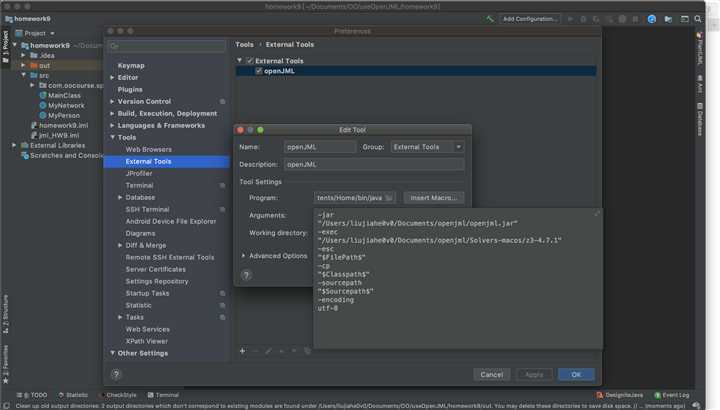Image resolution: width=720 pixels, height=410 pixels.
Task: Toggle the External Tools group checkbox
Action: tap(250, 61)
